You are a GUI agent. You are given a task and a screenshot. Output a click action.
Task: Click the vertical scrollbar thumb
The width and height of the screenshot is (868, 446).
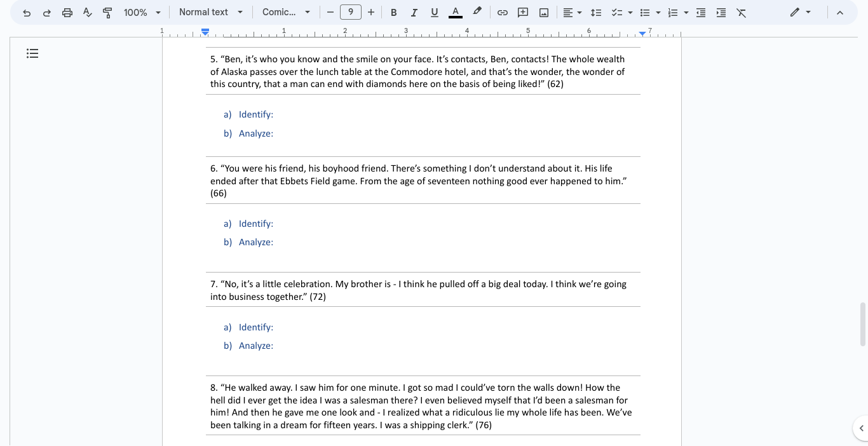pos(862,325)
